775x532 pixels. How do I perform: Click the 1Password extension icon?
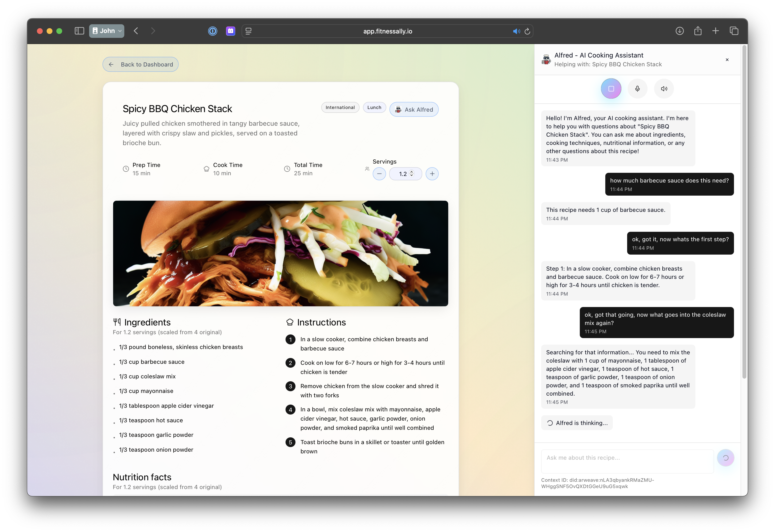tap(212, 31)
